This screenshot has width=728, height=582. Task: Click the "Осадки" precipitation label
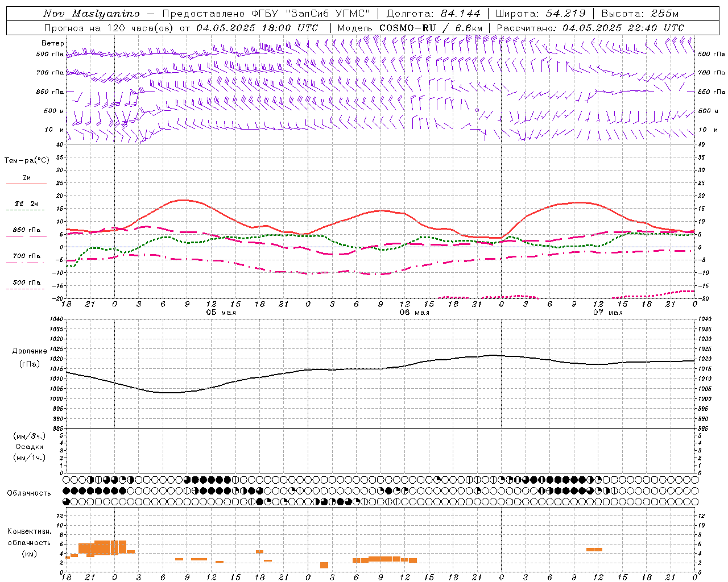[x=30, y=447]
